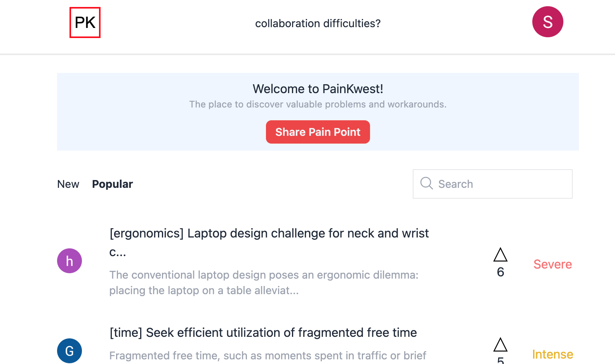Open user h's purple avatar
The height and width of the screenshot is (364, 615).
pos(69,261)
